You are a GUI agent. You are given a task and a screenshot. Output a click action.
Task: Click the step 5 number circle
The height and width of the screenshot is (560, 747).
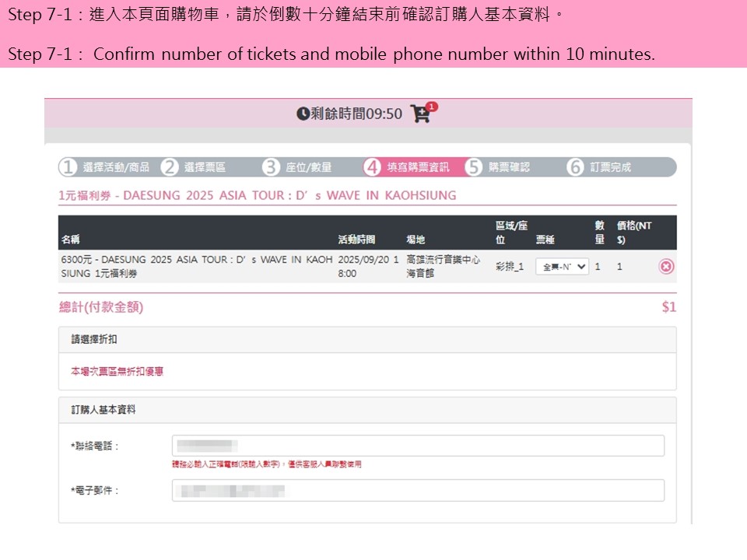coord(474,167)
